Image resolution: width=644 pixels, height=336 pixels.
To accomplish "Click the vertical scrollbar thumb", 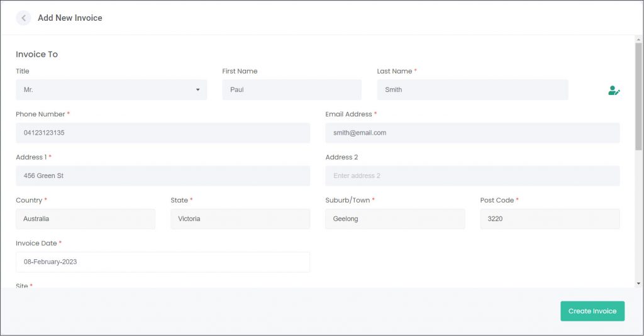I will click(638, 96).
